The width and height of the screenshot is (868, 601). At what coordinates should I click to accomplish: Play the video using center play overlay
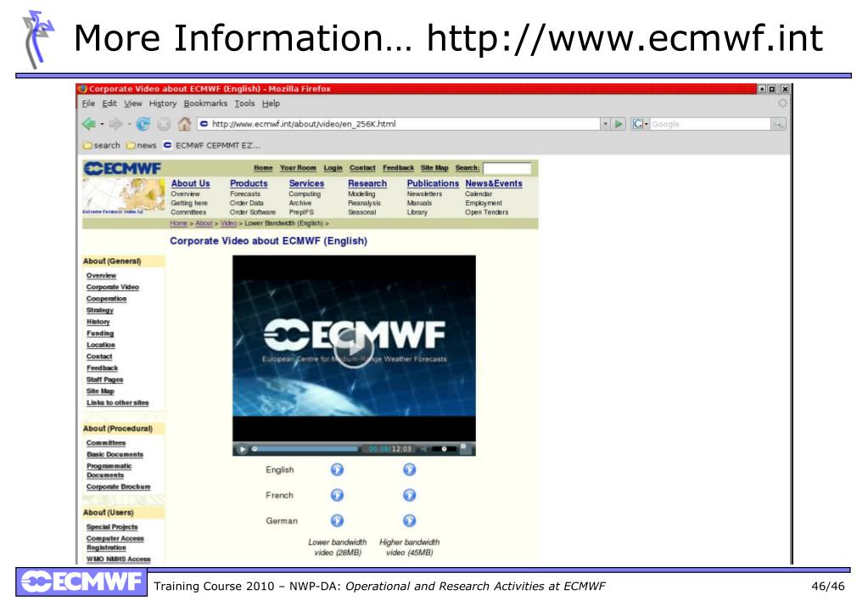(353, 348)
